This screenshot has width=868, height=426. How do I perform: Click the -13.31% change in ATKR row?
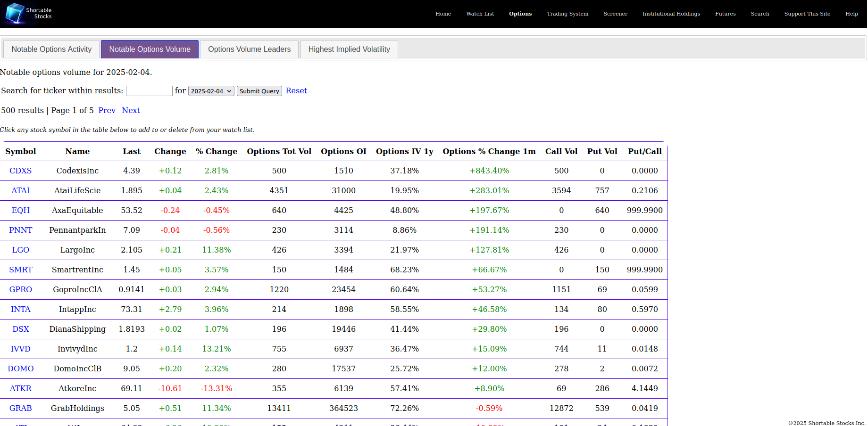pos(217,388)
